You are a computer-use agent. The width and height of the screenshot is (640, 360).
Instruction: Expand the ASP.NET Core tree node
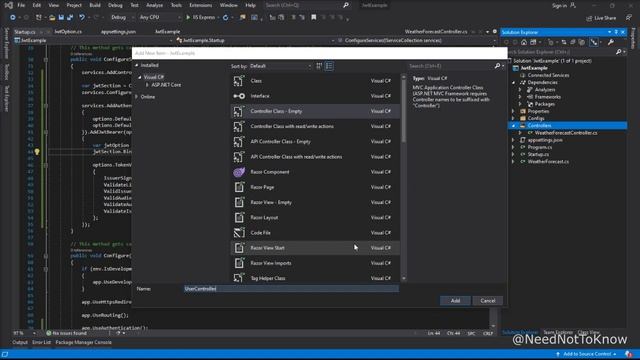147,85
